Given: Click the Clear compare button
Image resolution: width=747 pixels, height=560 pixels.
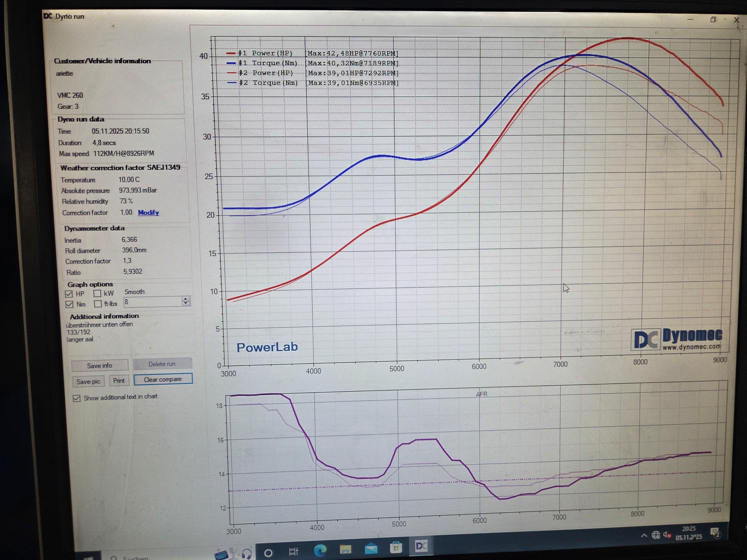Looking at the screenshot, I should point(163,379).
